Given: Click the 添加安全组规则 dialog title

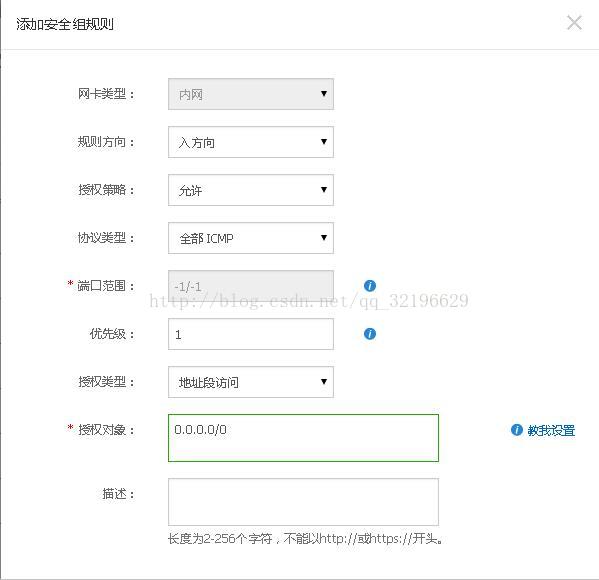Looking at the screenshot, I should [65, 24].
